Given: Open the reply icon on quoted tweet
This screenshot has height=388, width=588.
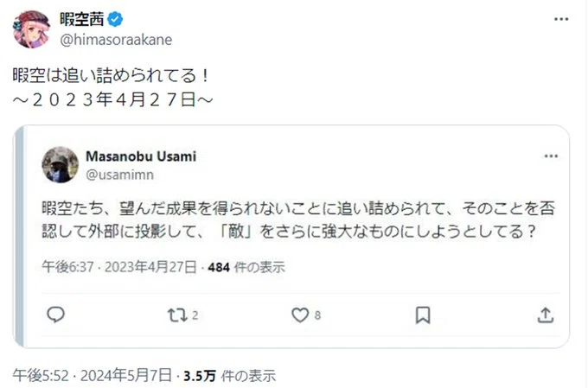Looking at the screenshot, I should click(x=56, y=315).
